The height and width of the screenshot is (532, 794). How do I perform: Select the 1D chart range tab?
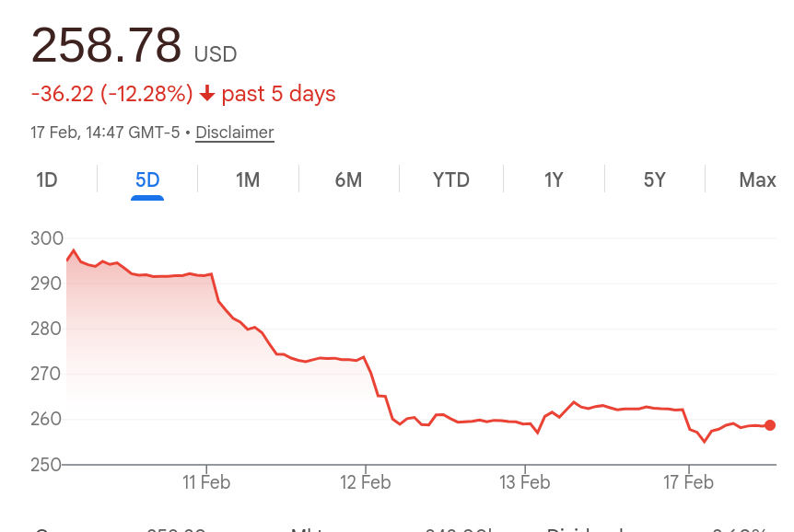click(x=46, y=179)
